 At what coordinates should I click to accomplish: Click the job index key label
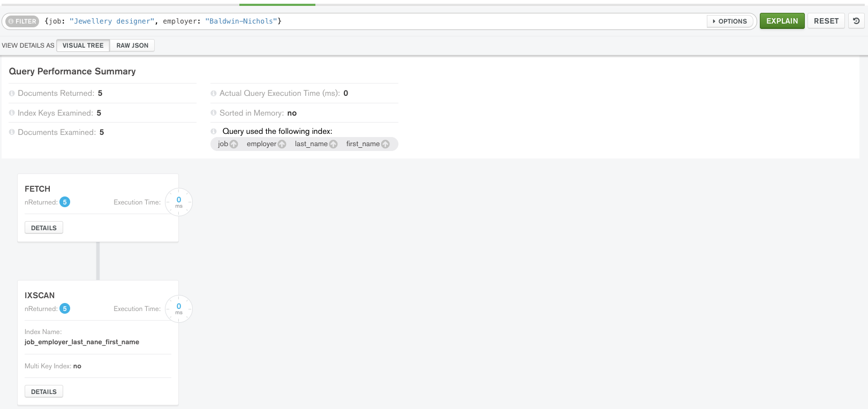(223, 144)
